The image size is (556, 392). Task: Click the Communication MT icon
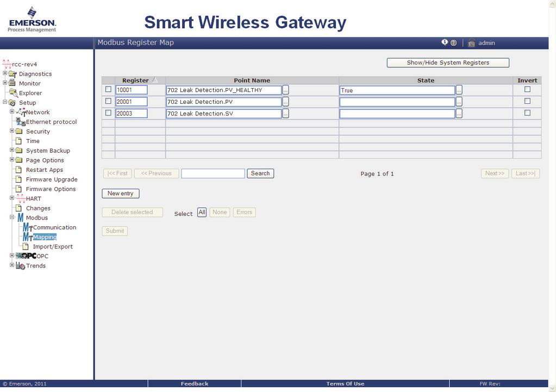coord(28,227)
